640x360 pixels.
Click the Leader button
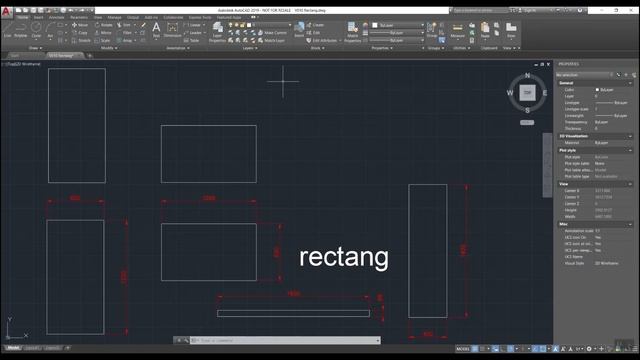point(195,33)
